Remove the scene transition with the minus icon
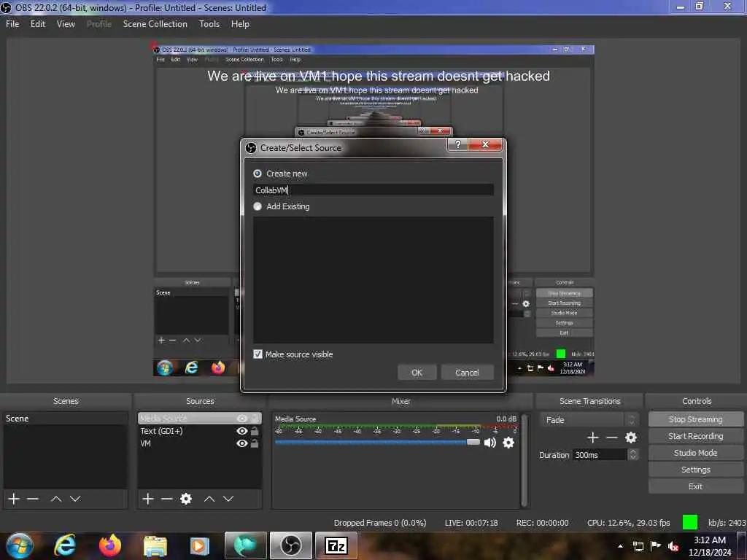747x560 pixels. coord(612,437)
